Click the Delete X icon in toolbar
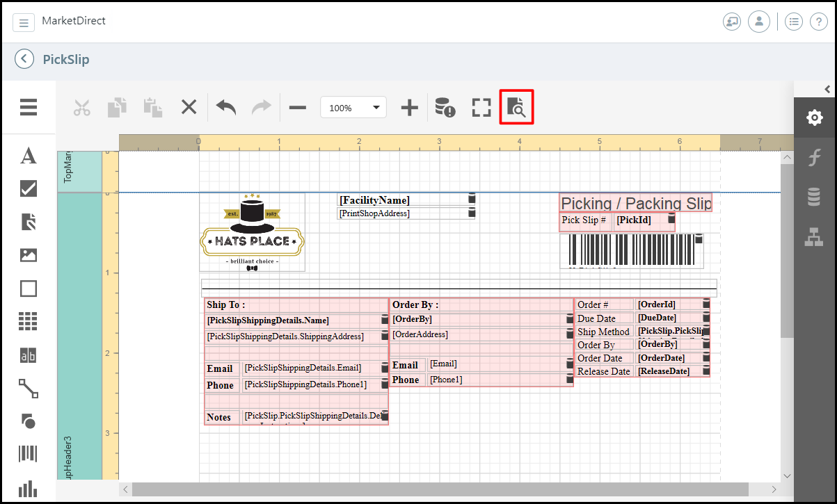 (189, 107)
